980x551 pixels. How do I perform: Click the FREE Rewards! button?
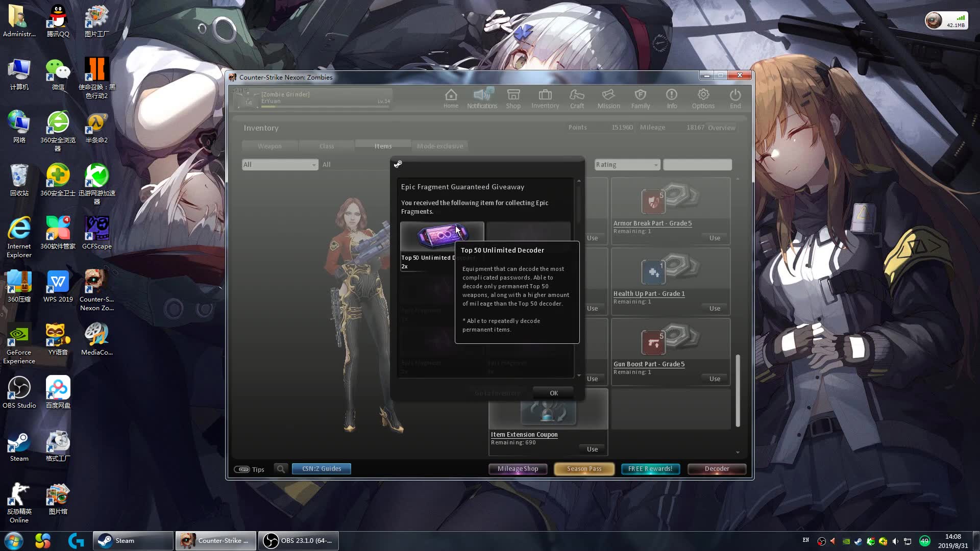[x=650, y=469]
